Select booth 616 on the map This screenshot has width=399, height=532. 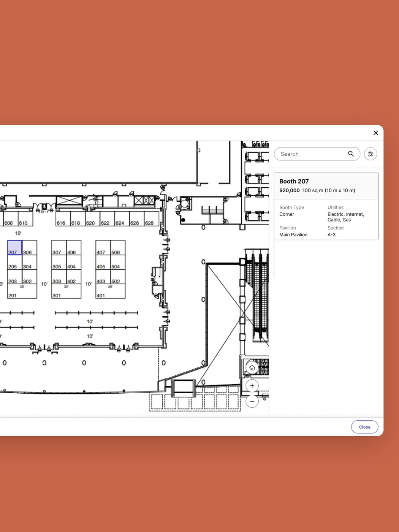63,219
